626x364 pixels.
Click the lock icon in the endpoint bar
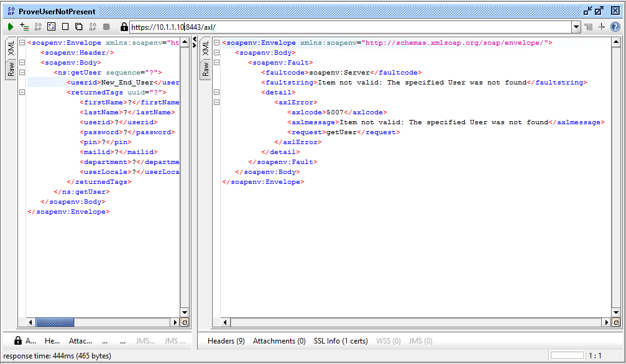(125, 27)
